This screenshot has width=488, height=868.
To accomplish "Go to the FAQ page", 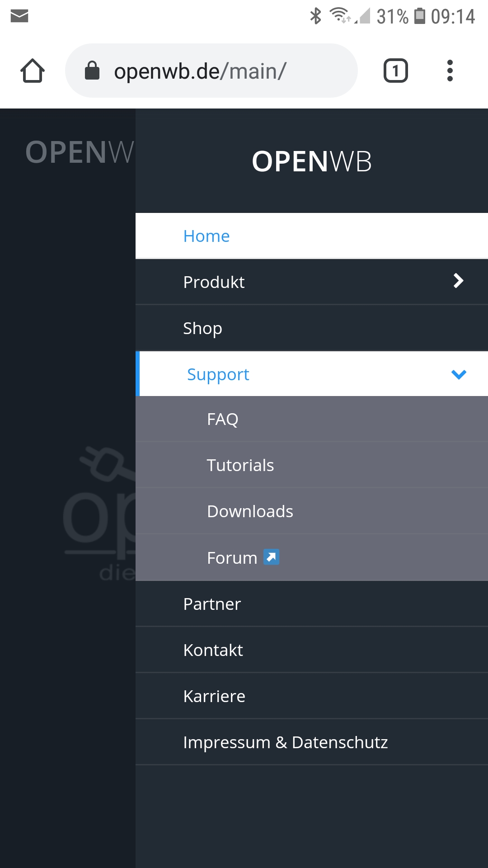I will (x=222, y=420).
